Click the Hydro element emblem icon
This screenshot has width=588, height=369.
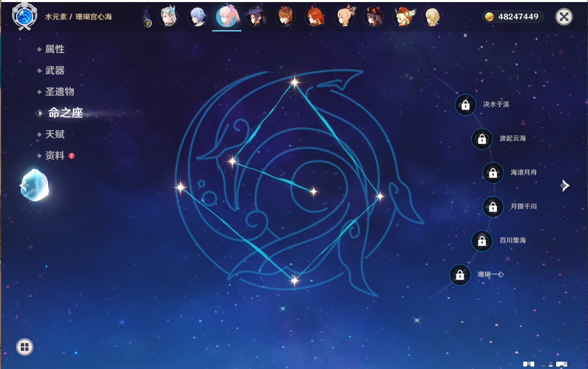[24, 16]
